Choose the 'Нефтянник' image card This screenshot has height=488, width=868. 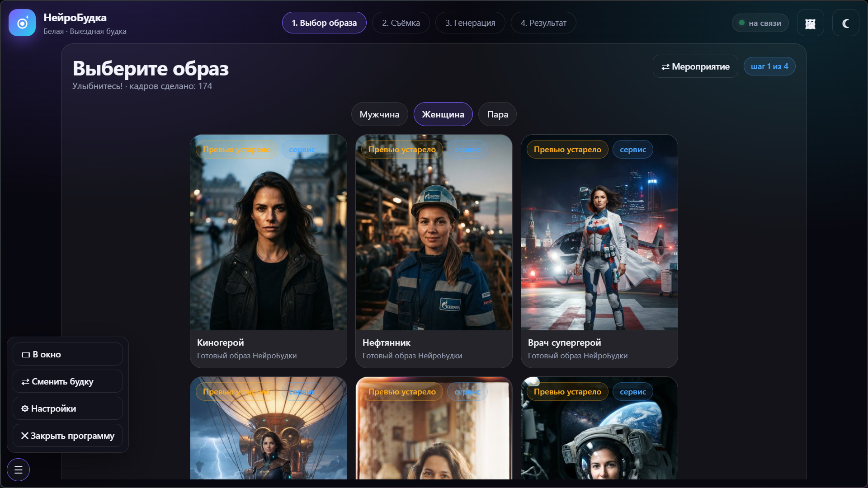[x=434, y=251]
